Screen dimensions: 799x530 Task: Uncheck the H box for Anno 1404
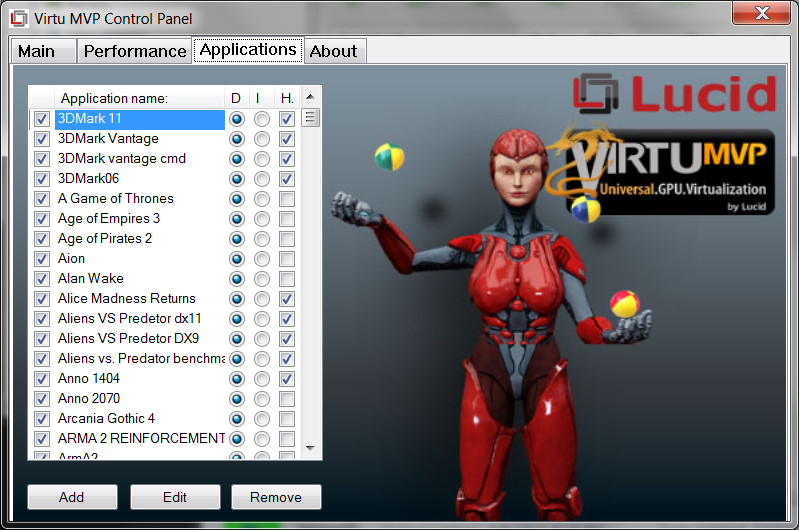(287, 379)
